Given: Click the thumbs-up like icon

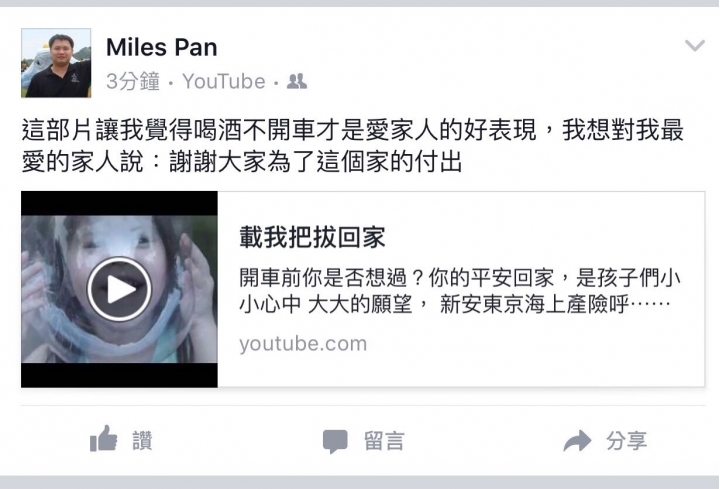Looking at the screenshot, I should pyautogui.click(x=103, y=439).
